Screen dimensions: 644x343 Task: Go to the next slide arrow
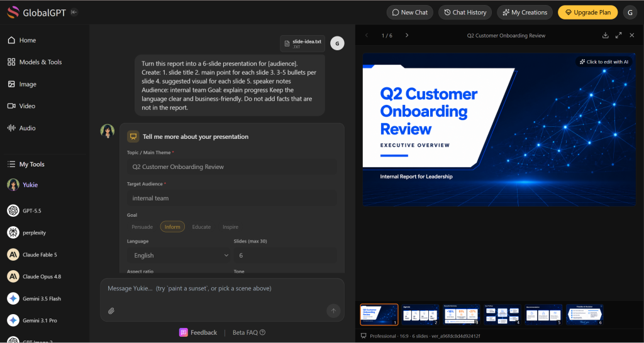(x=407, y=35)
